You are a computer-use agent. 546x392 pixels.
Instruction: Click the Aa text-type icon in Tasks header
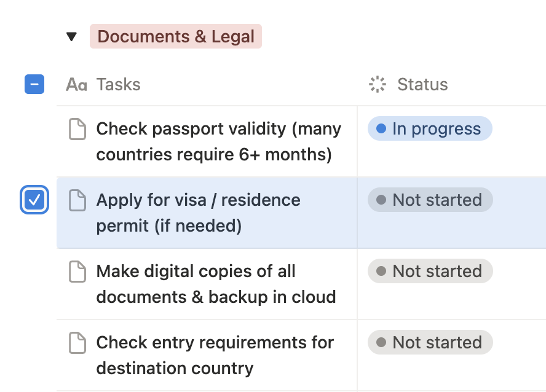click(76, 85)
